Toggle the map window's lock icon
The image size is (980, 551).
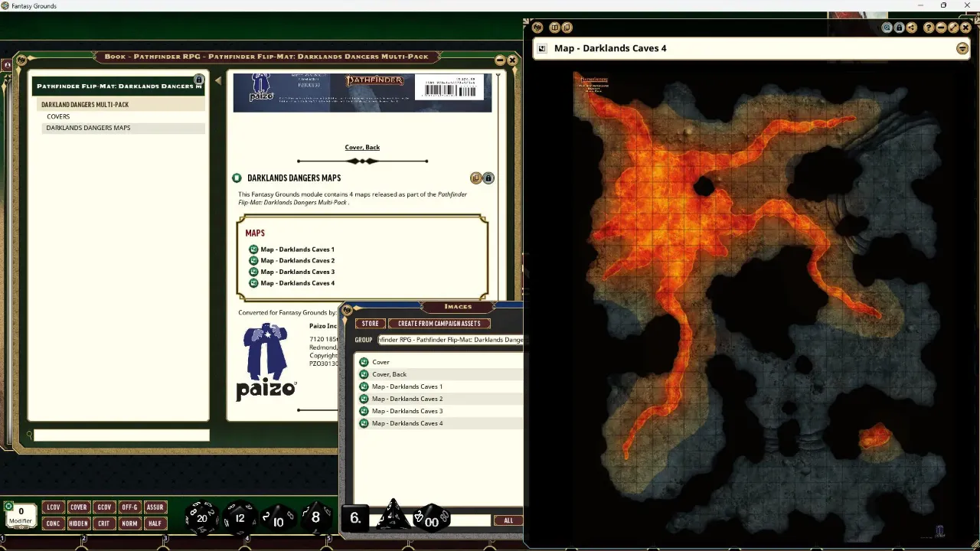899,28
